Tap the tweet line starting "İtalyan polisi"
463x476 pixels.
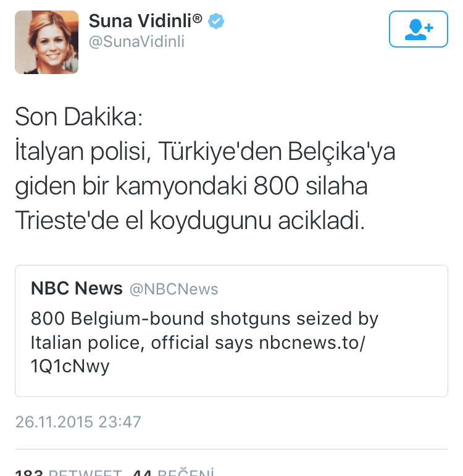[x=204, y=152]
